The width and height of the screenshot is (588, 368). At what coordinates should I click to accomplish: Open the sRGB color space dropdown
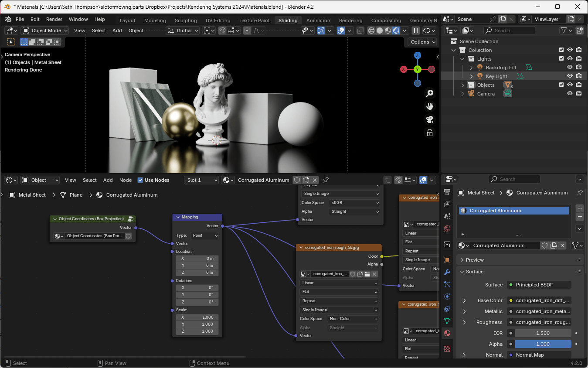(x=354, y=203)
